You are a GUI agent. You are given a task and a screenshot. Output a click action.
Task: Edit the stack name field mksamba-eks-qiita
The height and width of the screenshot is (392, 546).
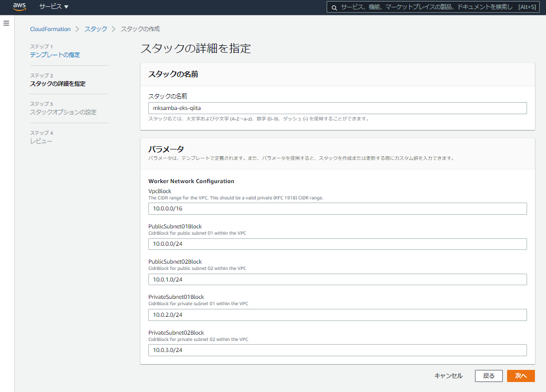coord(337,108)
